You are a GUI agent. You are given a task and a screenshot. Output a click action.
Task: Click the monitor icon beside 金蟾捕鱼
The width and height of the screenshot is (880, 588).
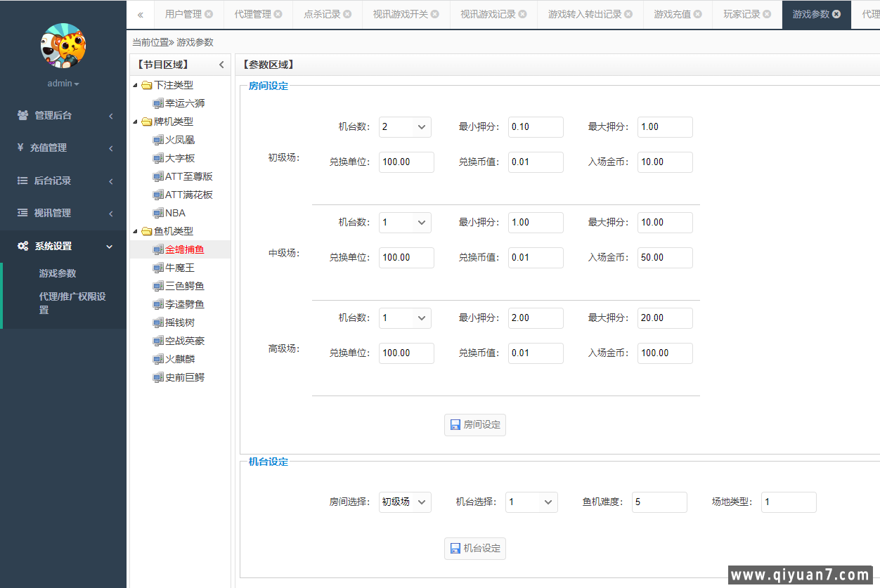coord(157,249)
